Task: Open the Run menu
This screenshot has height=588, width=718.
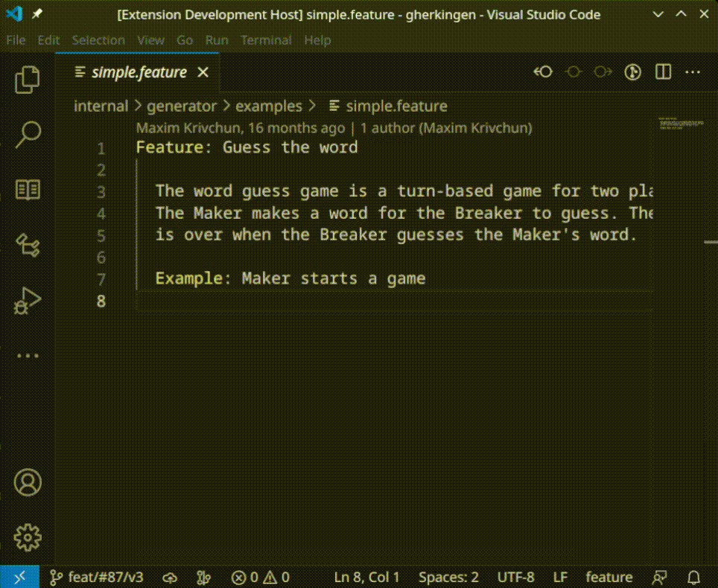Action: [x=217, y=39]
